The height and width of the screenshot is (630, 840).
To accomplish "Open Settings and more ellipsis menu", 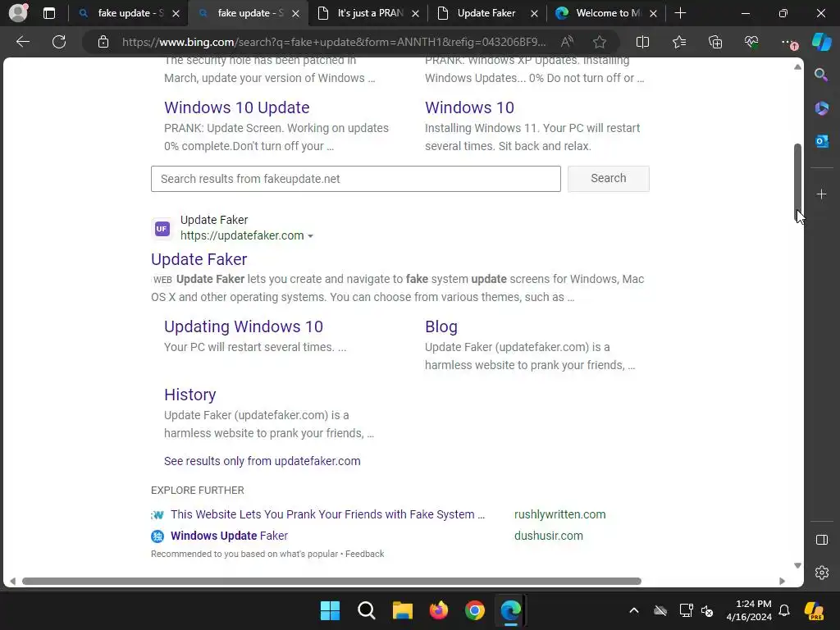I will tap(787, 42).
